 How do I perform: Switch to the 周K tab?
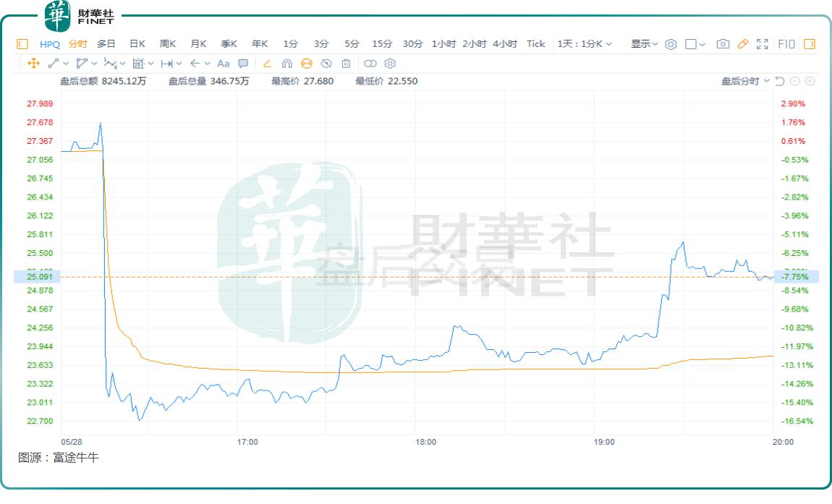click(x=168, y=44)
